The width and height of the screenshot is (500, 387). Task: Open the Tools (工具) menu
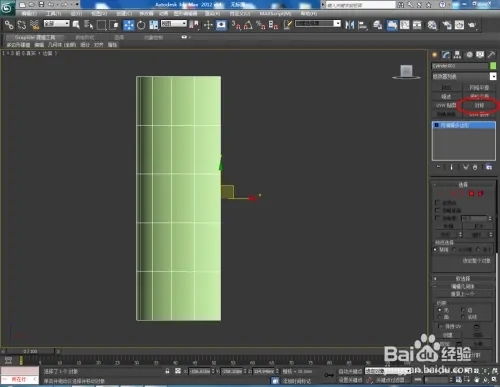pyautogui.click(x=54, y=13)
